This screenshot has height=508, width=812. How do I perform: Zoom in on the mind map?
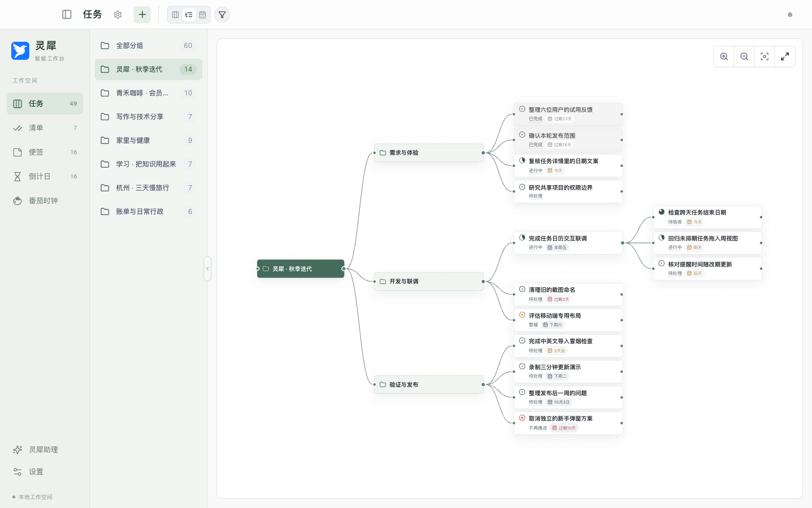[724, 56]
